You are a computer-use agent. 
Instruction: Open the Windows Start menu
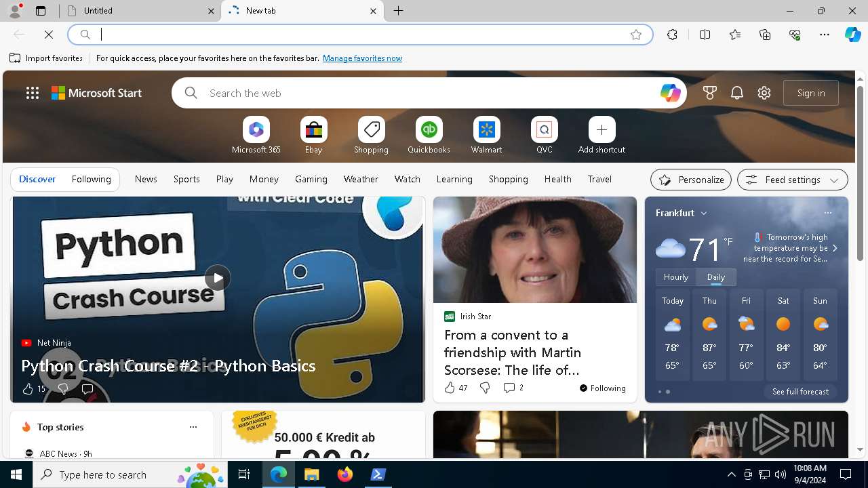pyautogui.click(x=16, y=474)
